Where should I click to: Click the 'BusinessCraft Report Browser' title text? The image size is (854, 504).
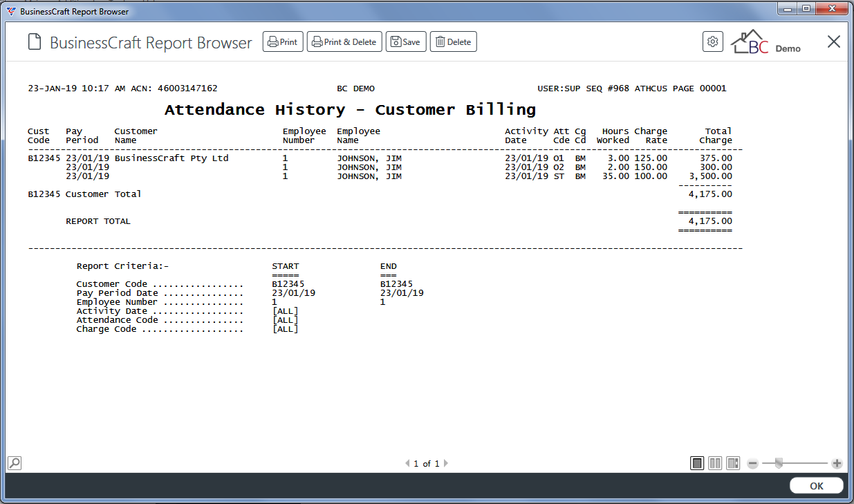click(x=151, y=42)
